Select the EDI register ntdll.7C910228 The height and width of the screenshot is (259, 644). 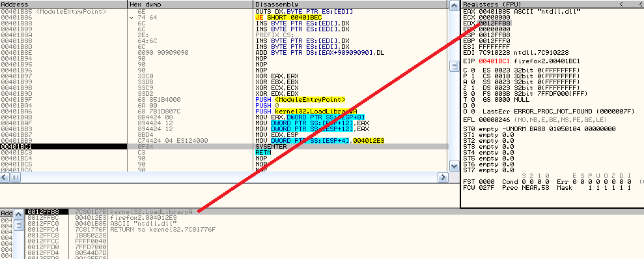tap(516, 52)
